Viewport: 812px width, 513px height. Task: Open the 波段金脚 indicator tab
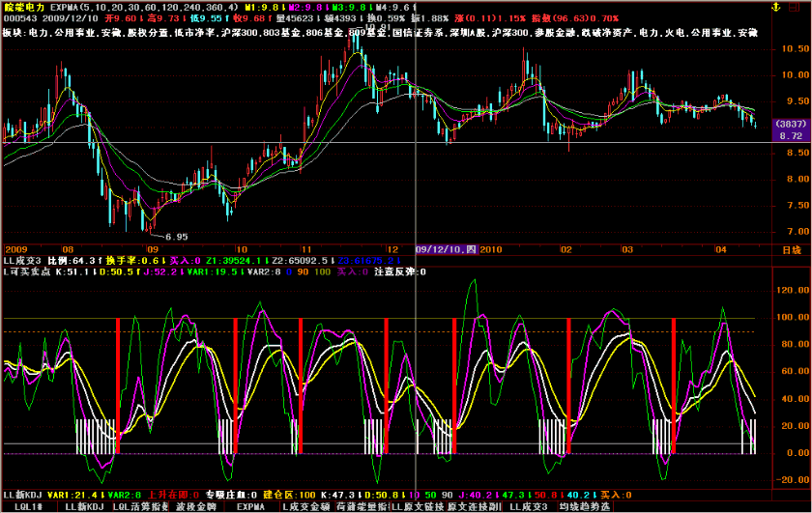[x=197, y=506]
